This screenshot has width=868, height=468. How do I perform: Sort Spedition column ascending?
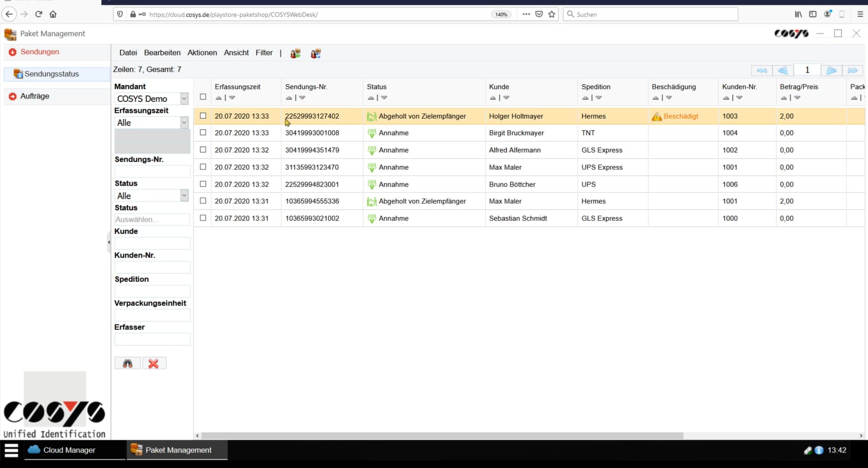click(585, 98)
